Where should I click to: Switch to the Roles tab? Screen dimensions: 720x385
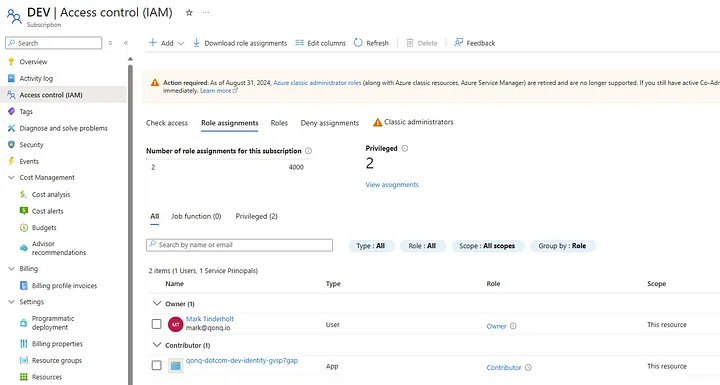point(279,123)
